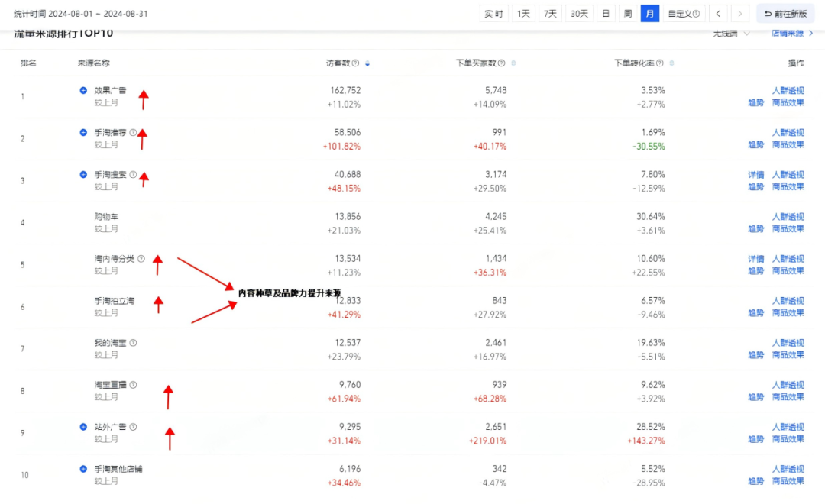Image resolution: width=825 pixels, height=504 pixels.
Task: Expand the 效果广告 row plus icon
Action: [x=83, y=90]
